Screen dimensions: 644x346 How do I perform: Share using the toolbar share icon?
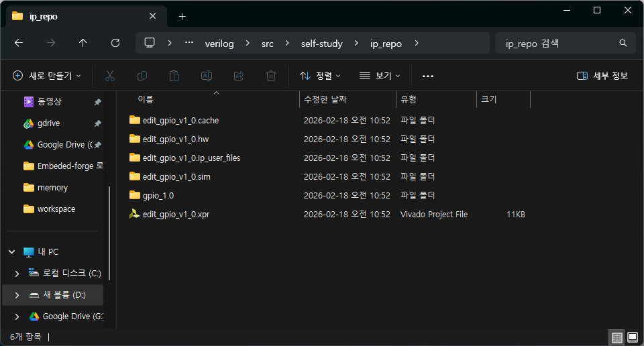[239, 76]
